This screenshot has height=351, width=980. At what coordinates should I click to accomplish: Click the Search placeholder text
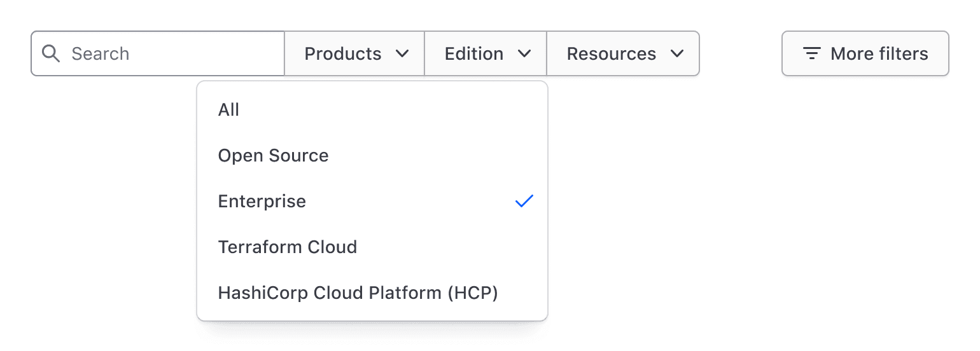(x=101, y=54)
